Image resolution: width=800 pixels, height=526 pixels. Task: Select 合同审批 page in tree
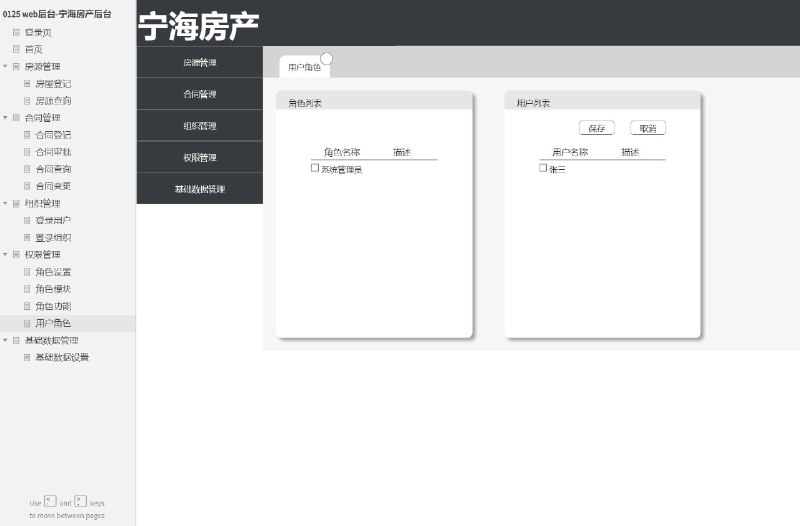click(x=53, y=152)
